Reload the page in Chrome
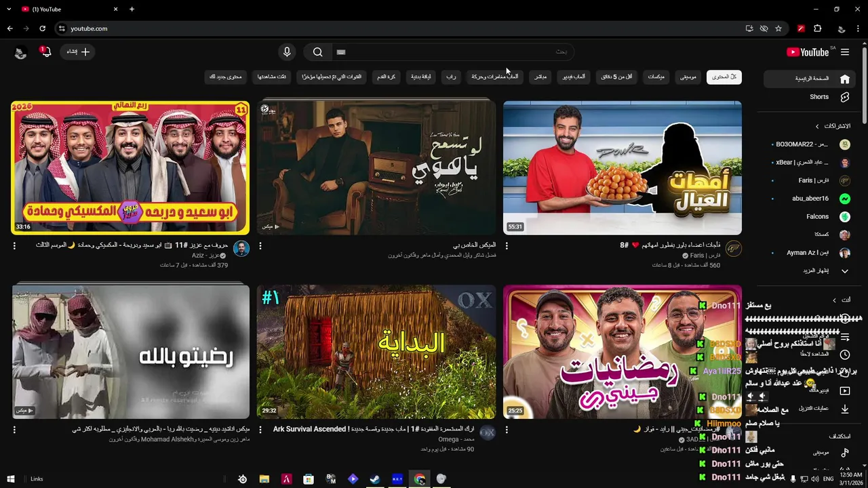Screen dimensions: 868x488 [42, 28]
